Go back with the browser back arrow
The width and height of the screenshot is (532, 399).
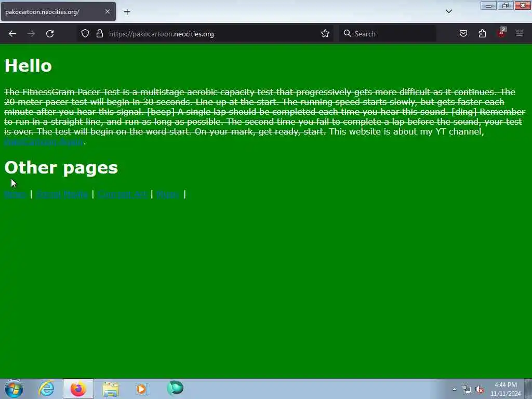point(12,34)
